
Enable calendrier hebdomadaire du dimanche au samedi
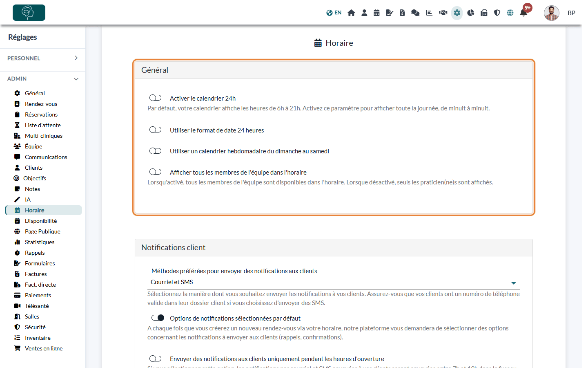click(155, 151)
